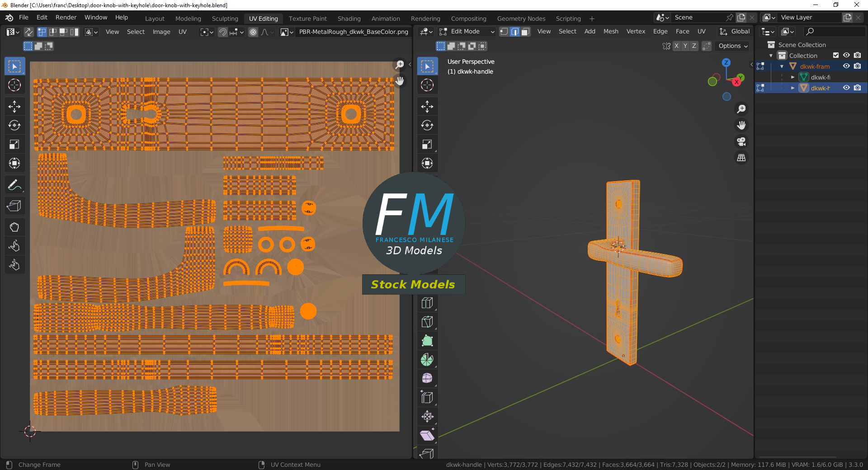868x470 pixels.
Task: Expand the dkwk-fi mesh row
Action: pyautogui.click(x=793, y=77)
